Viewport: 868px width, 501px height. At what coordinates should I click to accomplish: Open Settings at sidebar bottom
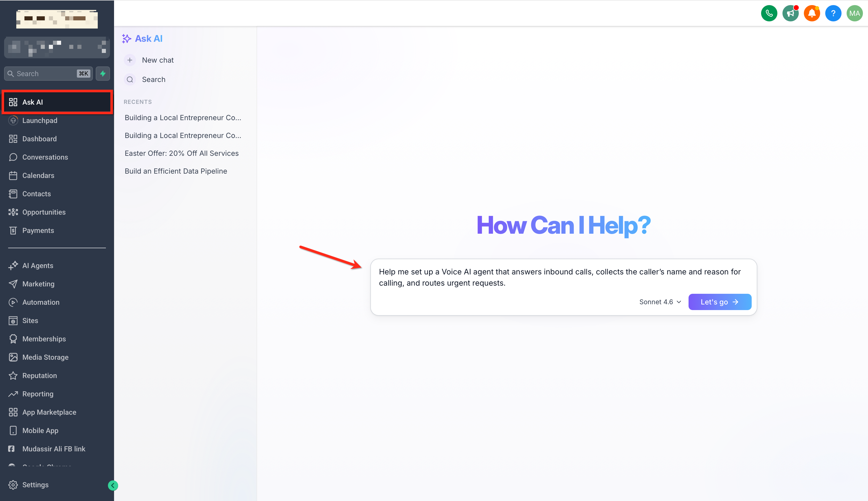click(35, 484)
